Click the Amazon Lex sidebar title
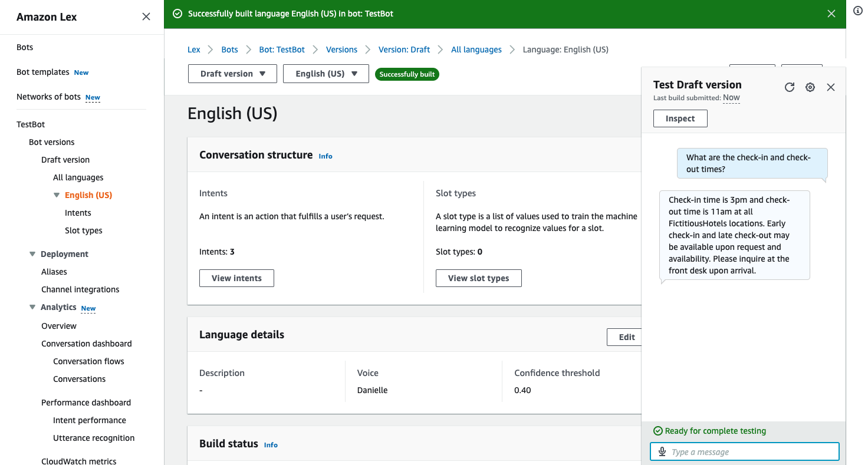868x465 pixels. [x=47, y=17]
